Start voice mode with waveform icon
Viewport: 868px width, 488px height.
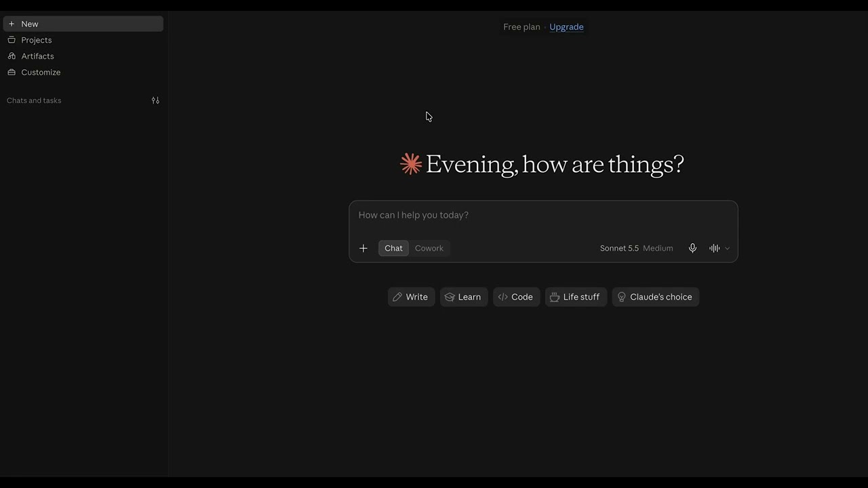715,248
